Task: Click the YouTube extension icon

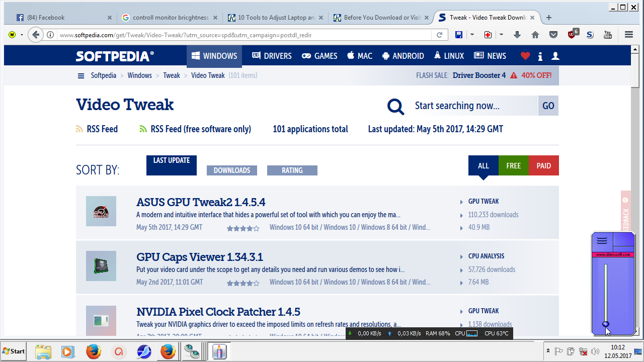Action: pos(608,35)
